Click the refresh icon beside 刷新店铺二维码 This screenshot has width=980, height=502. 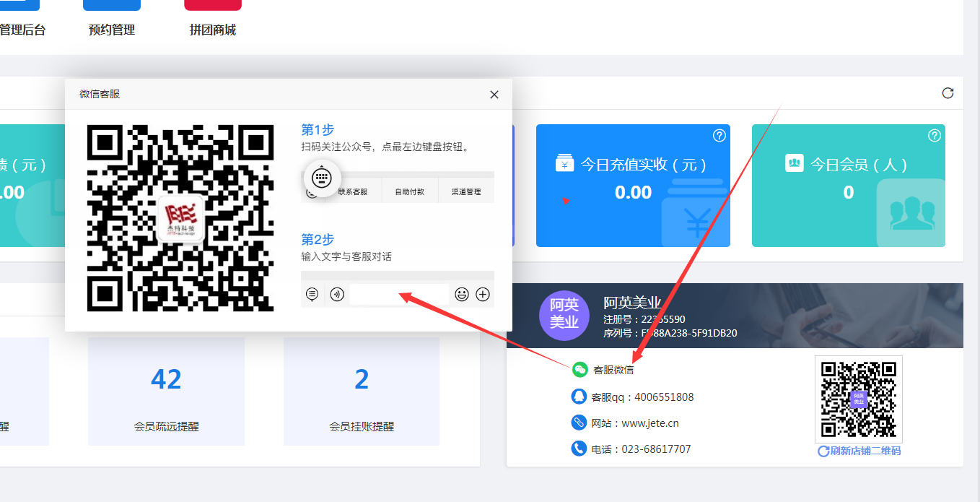click(x=823, y=451)
